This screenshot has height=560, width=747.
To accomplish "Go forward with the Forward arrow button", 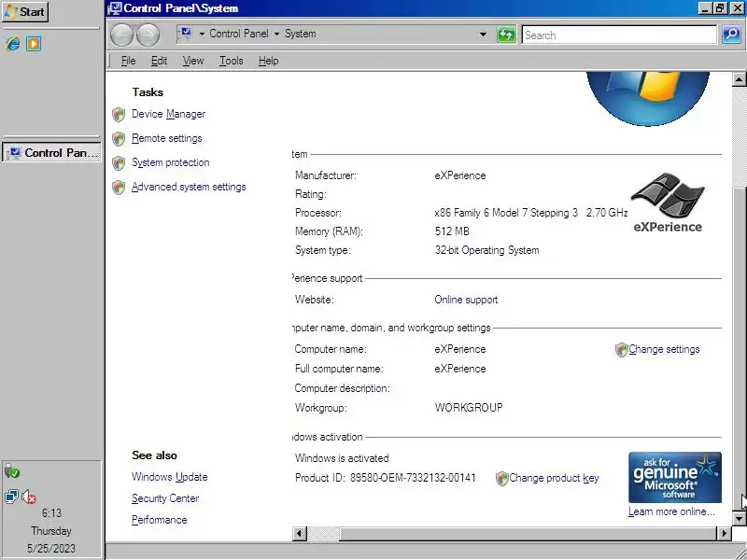I will 148,35.
